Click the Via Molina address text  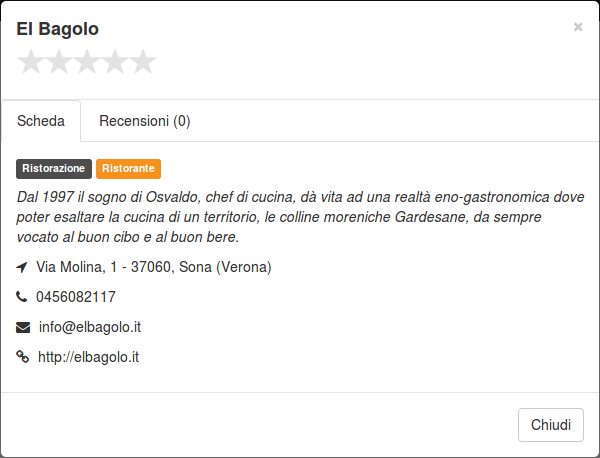point(154,267)
